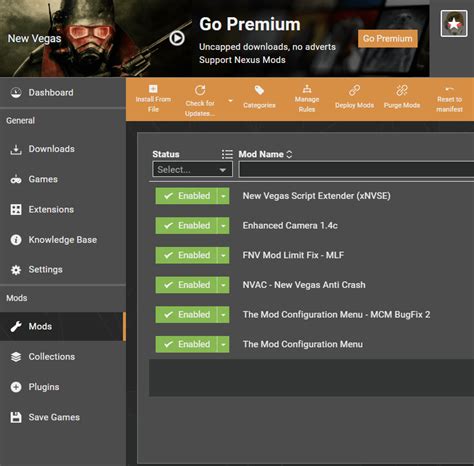The width and height of the screenshot is (474, 466).
Task: Toggle Enabled for FNV Mod Limit Fix
Action: point(186,255)
